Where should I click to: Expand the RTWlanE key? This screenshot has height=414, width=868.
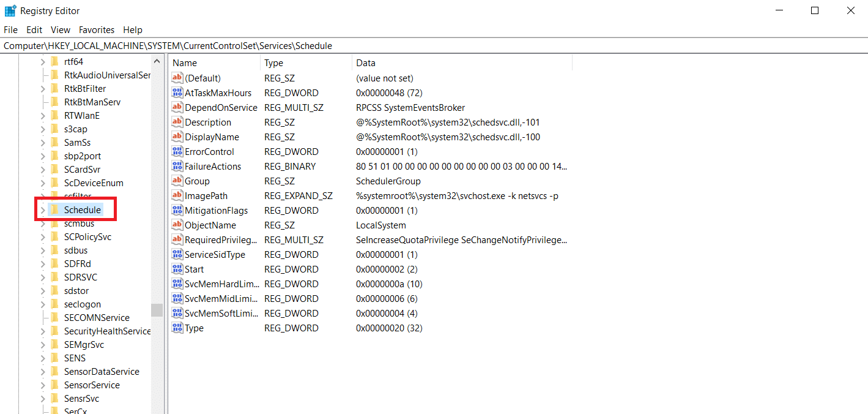pos(43,116)
